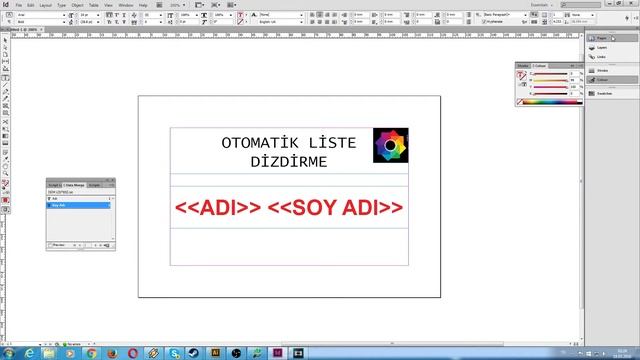The width and height of the screenshot is (640, 360).
Task: Switch to the Scripts tab in the floating panel
Action: pos(94,185)
